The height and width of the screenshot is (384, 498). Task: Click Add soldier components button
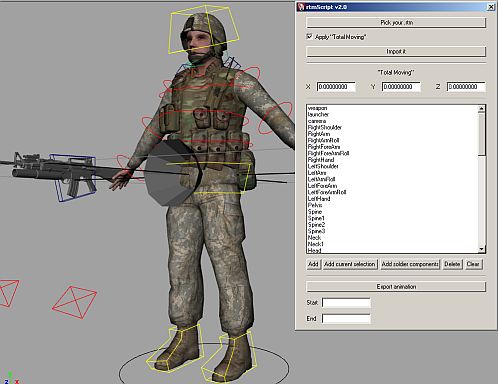pos(410,264)
